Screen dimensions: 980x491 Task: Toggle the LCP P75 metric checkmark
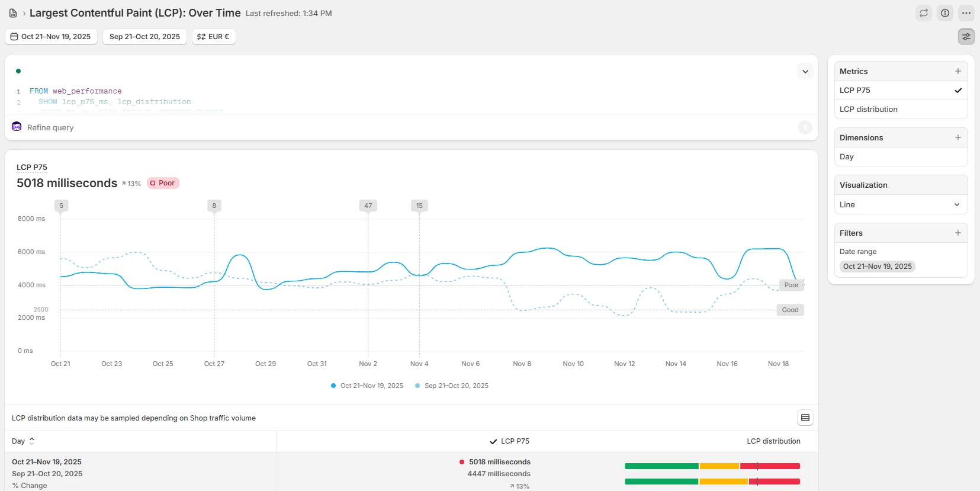tap(958, 91)
